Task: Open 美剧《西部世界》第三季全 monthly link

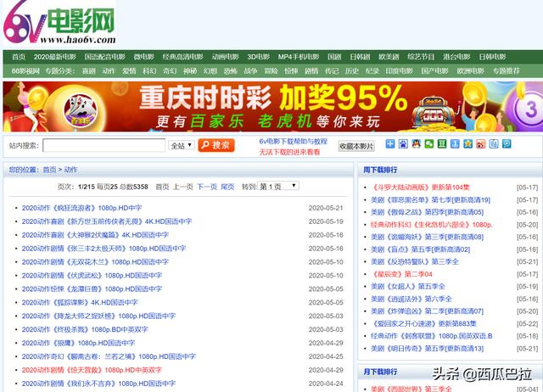Action: click(x=411, y=389)
